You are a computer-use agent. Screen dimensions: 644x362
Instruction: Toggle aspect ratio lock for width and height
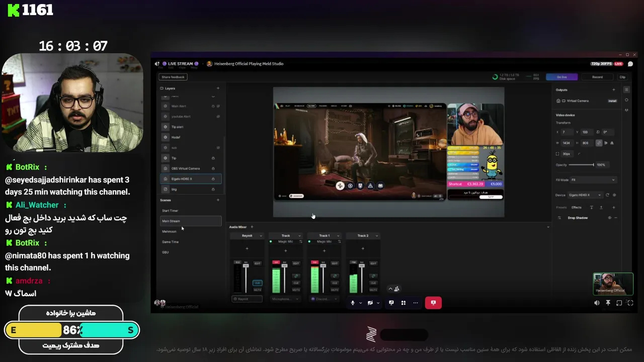[599, 143]
